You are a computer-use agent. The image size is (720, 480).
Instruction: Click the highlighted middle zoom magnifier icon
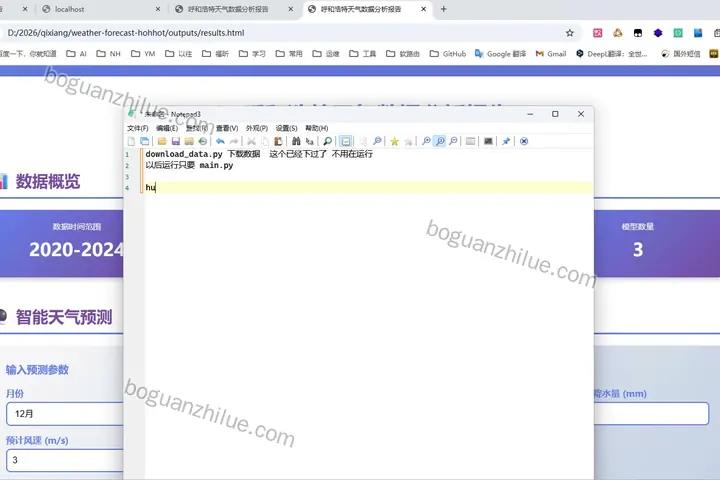click(x=440, y=141)
